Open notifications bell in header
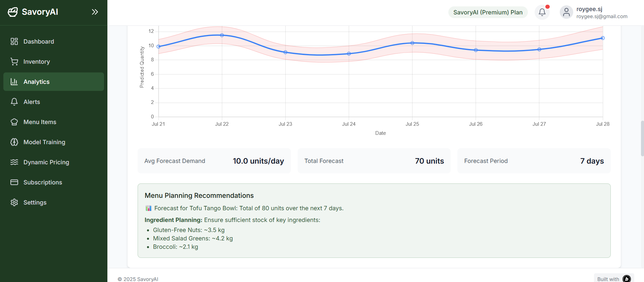This screenshot has height=282, width=644. click(x=542, y=12)
